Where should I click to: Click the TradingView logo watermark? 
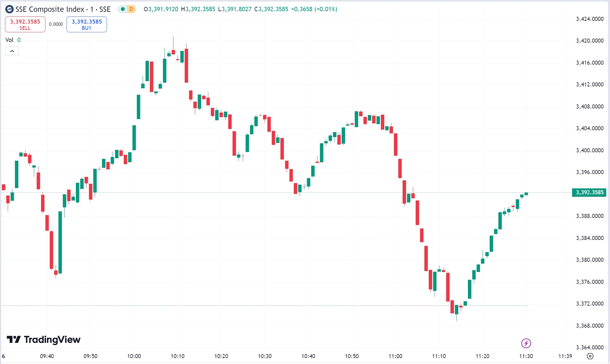point(44,340)
